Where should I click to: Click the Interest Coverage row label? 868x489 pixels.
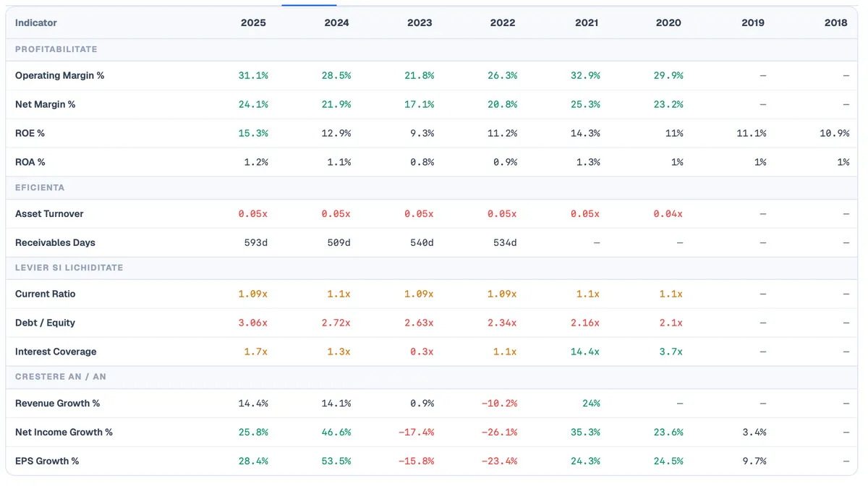[x=56, y=352]
